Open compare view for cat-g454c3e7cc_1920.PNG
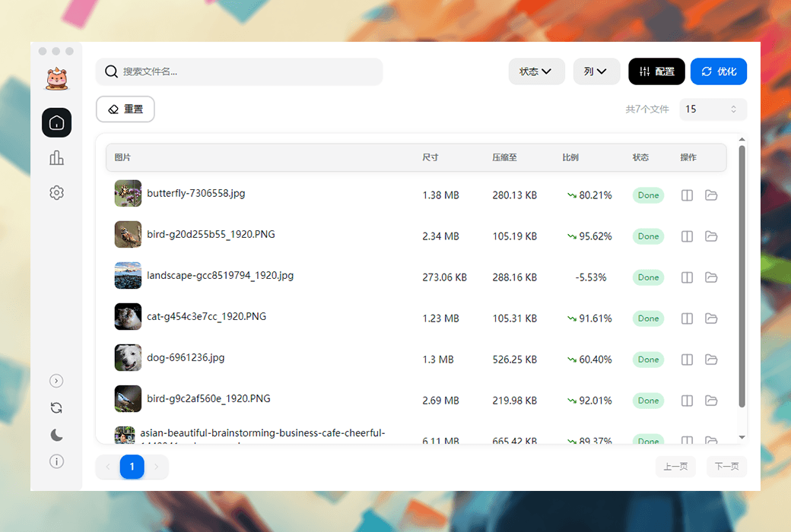Screen dimensions: 791x532 [687, 318]
